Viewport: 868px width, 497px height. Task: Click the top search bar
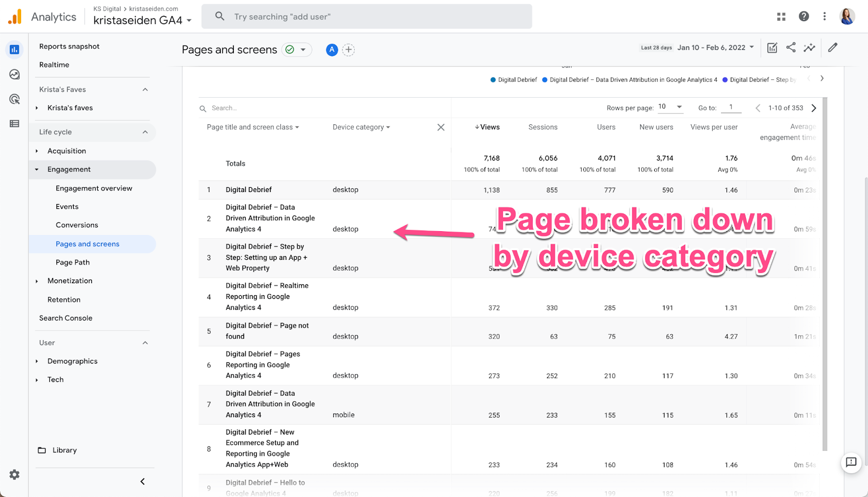[x=367, y=17]
